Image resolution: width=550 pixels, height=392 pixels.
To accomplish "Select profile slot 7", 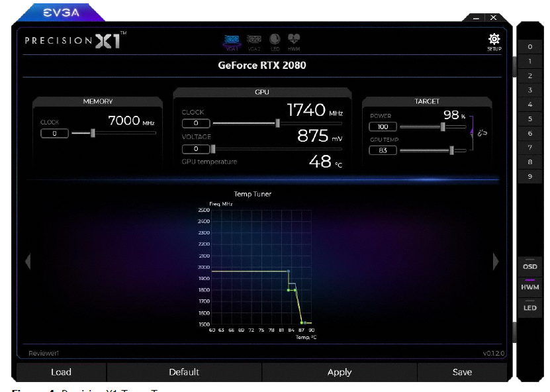I will [x=530, y=148].
